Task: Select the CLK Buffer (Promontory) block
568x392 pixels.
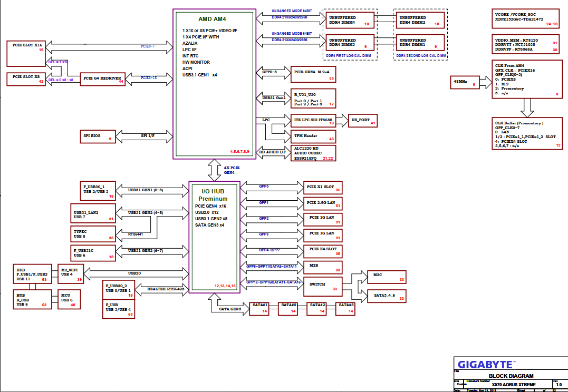Action: [x=527, y=133]
